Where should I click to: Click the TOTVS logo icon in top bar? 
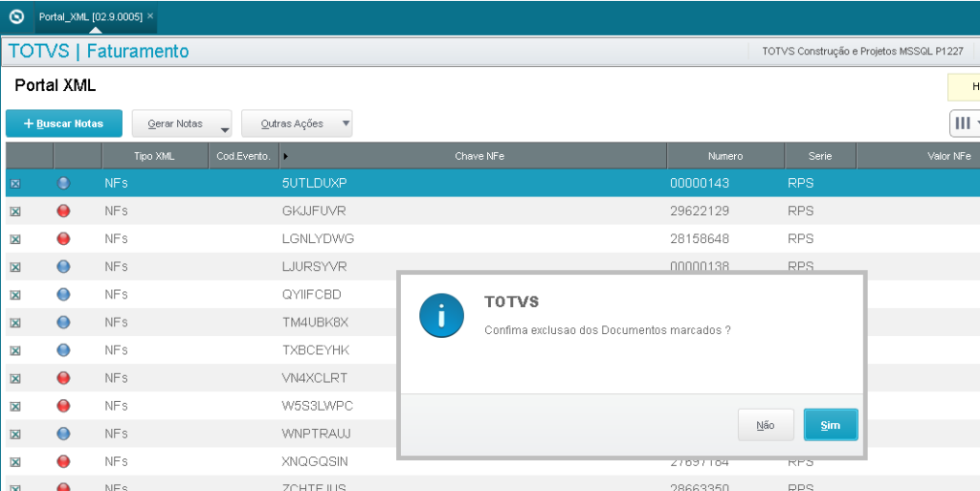(x=16, y=17)
